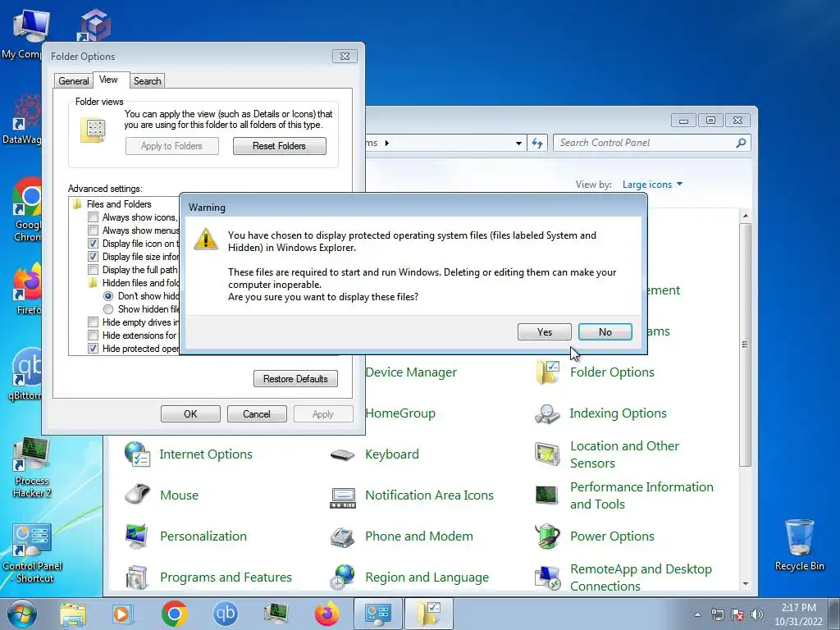Click the Control Panel scrollbar down arrow
This screenshot has width=840, height=630.
[745, 584]
